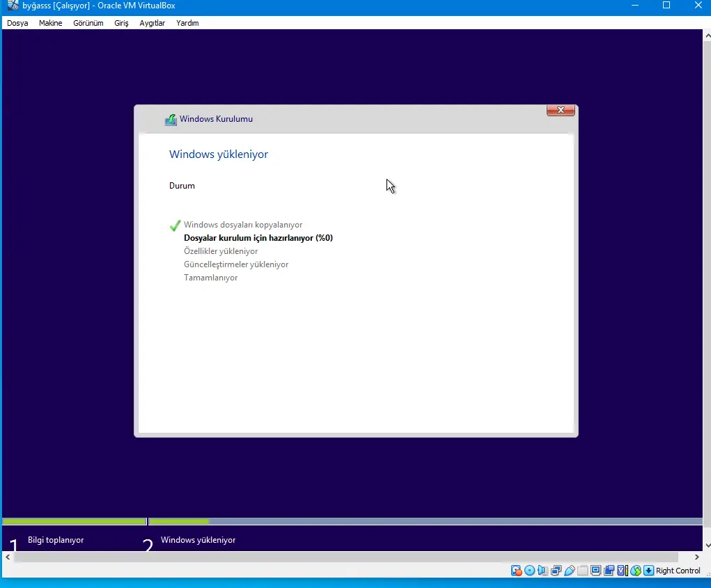
Task: Click the 'Durum' label
Action: point(182,186)
